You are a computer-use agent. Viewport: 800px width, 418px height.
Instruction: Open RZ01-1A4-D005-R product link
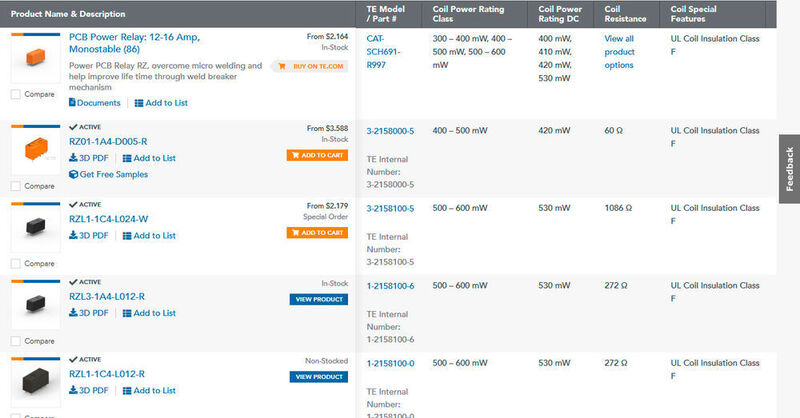coord(108,141)
